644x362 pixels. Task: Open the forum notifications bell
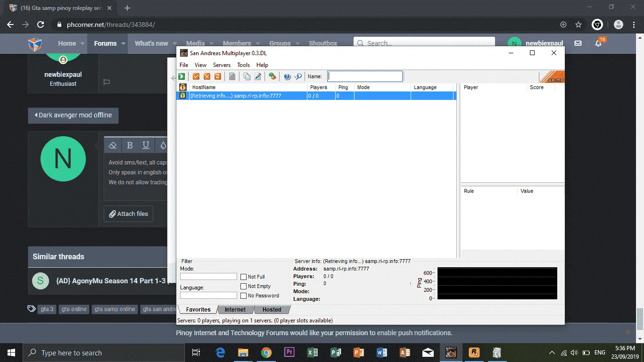(x=599, y=43)
